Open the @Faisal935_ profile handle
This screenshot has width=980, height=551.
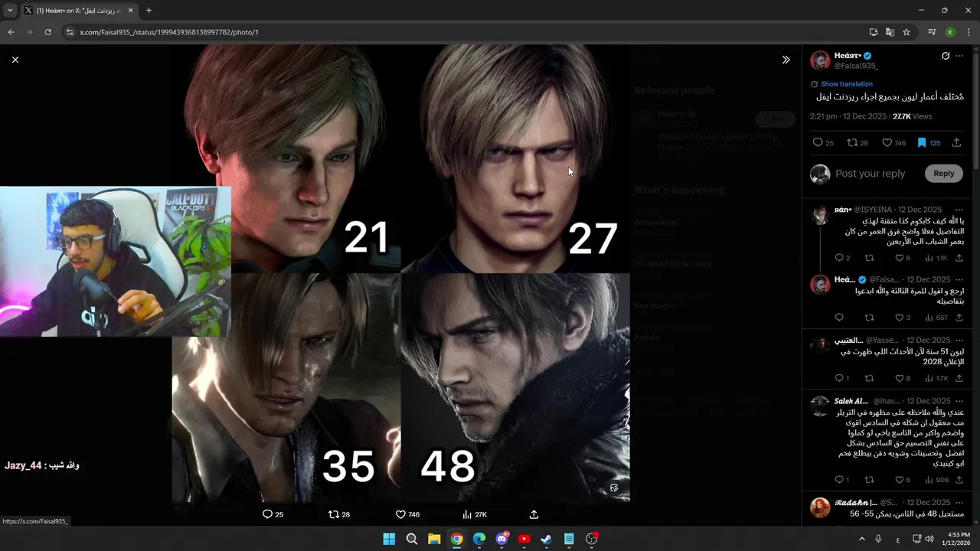point(856,66)
